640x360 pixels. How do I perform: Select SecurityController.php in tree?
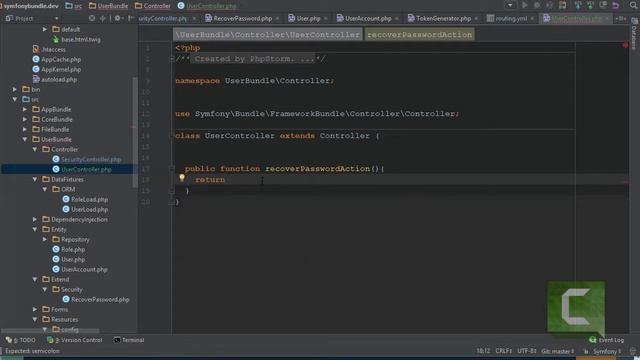[87, 159]
